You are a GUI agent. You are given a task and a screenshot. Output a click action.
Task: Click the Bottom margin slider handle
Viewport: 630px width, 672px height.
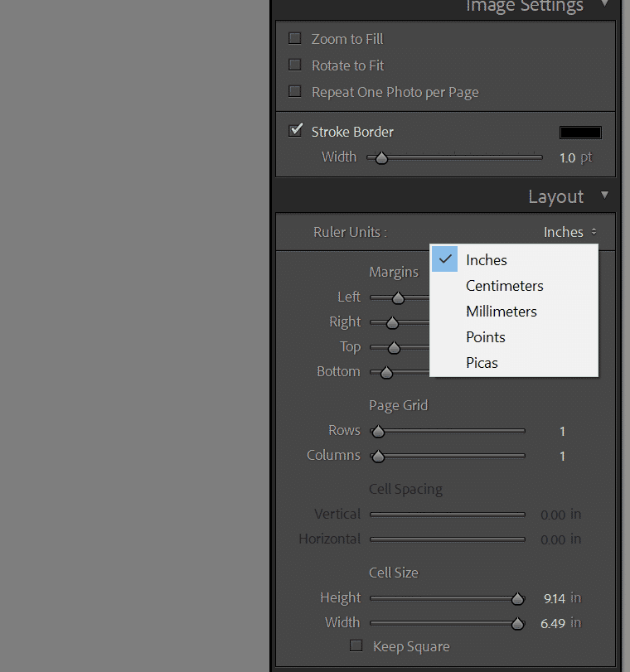click(386, 372)
